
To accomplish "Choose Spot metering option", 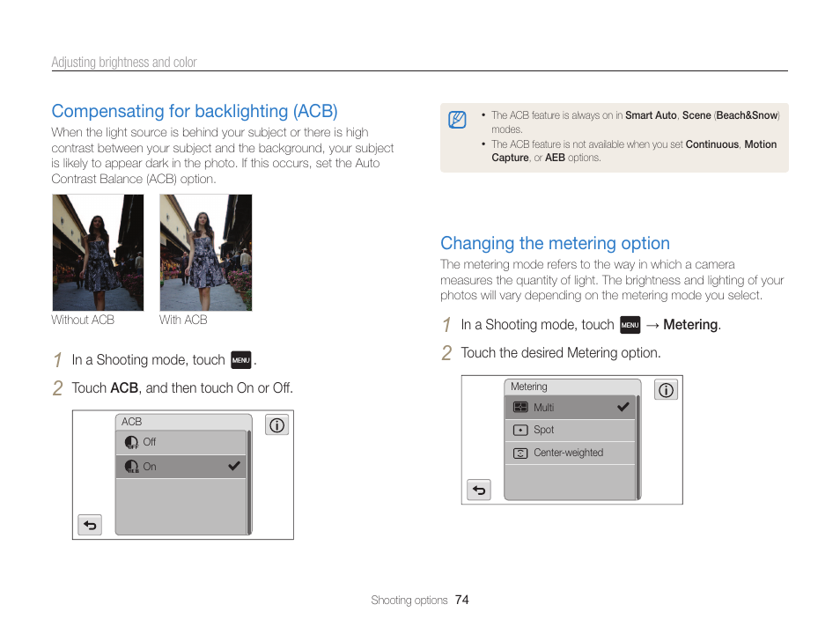I will click(x=570, y=430).
